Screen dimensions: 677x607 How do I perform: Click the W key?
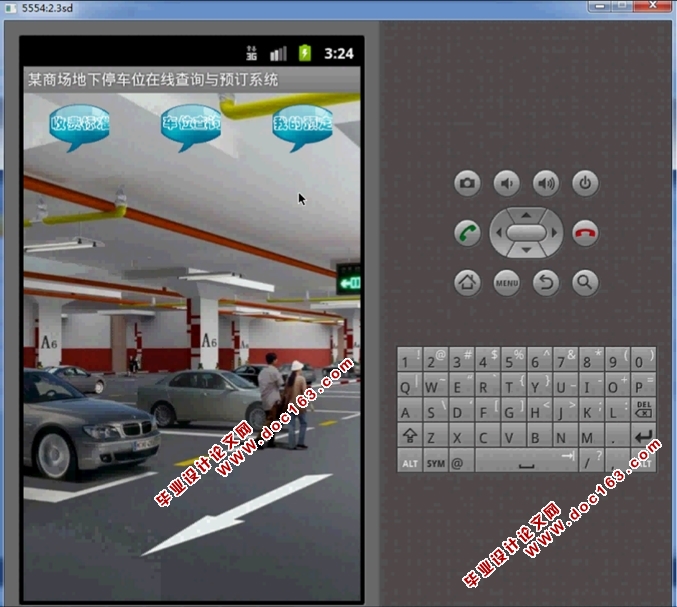pos(436,384)
